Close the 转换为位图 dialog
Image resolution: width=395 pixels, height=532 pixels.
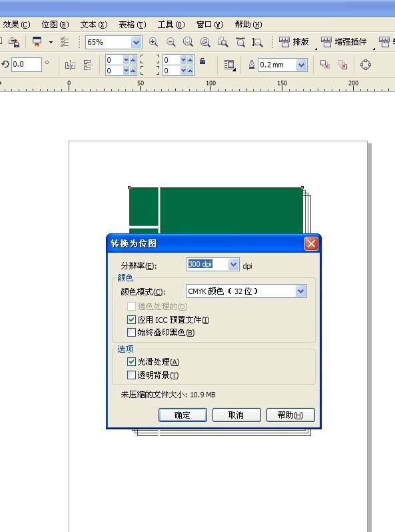(311, 243)
